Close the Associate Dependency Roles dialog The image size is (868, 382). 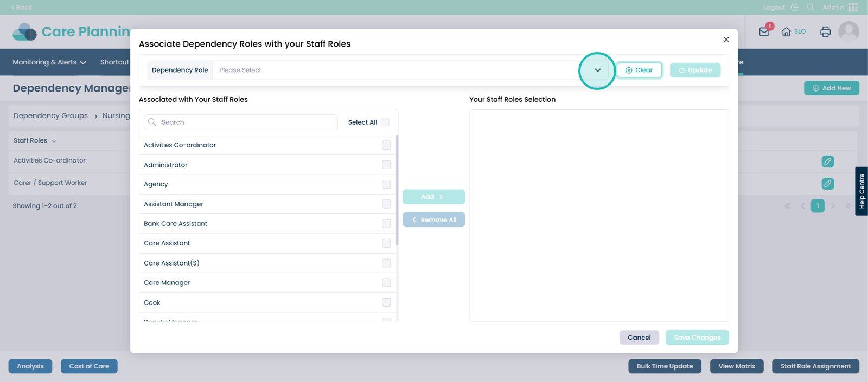(x=726, y=40)
